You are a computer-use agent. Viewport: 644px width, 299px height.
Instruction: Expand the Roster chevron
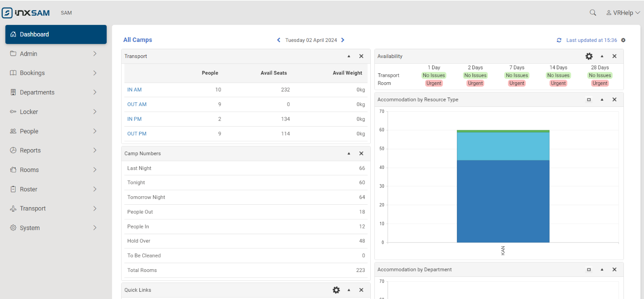pyautogui.click(x=95, y=189)
